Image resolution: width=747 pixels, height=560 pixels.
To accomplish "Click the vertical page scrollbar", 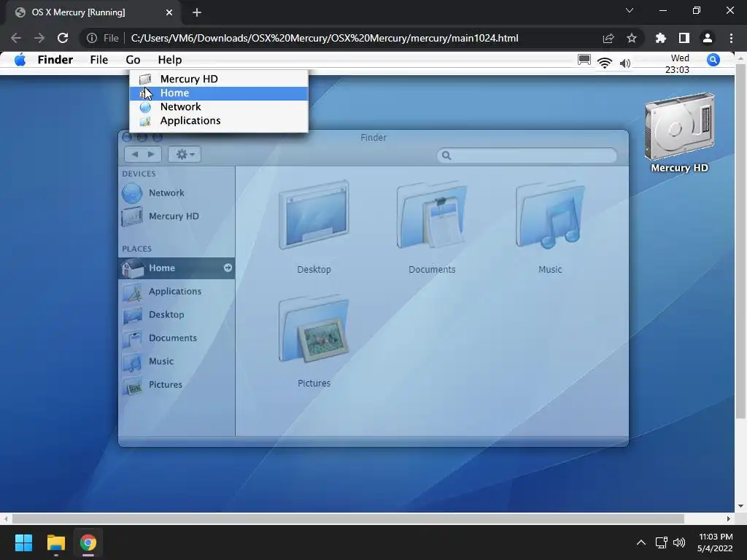I will coord(740,241).
